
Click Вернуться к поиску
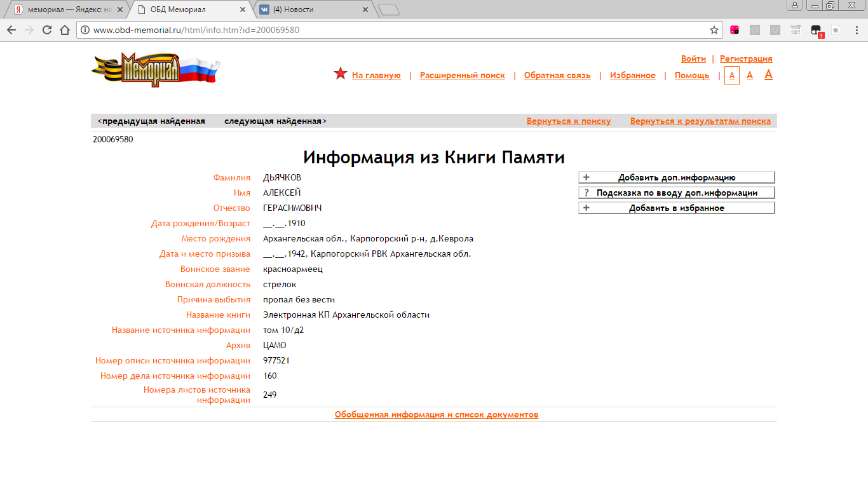pos(569,121)
